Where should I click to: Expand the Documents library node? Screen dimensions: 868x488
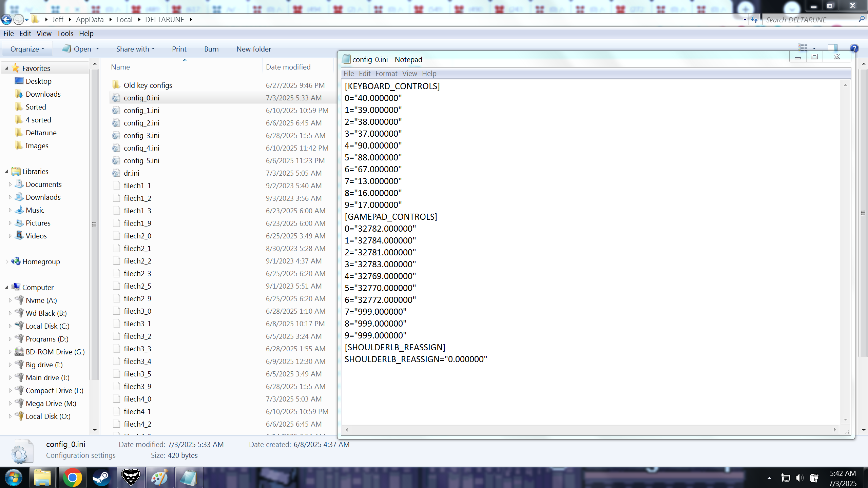coord(10,184)
